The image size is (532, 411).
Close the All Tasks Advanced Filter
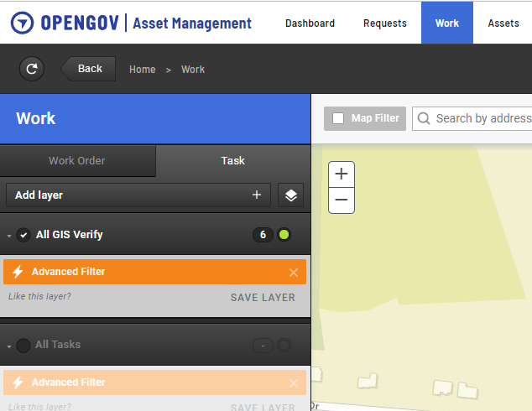(x=294, y=383)
